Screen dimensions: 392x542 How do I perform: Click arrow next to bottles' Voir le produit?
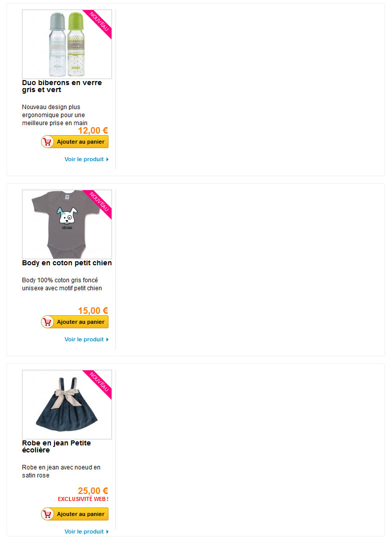107,159
